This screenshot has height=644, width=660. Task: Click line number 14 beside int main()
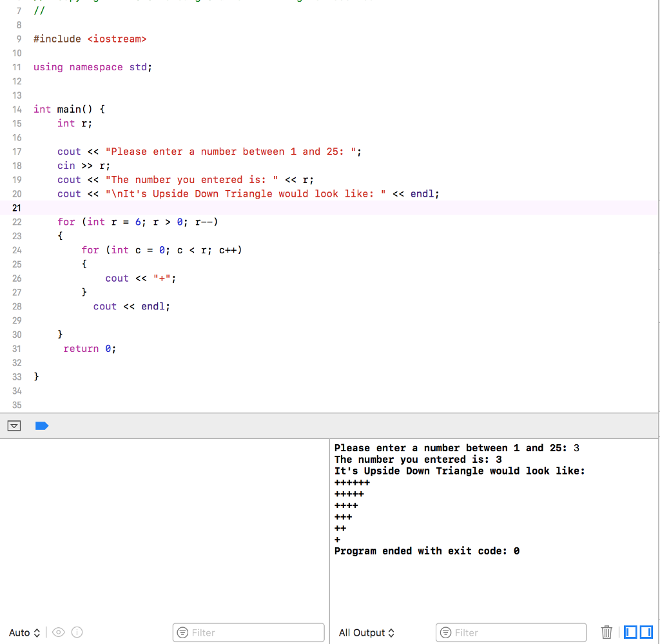point(17,109)
